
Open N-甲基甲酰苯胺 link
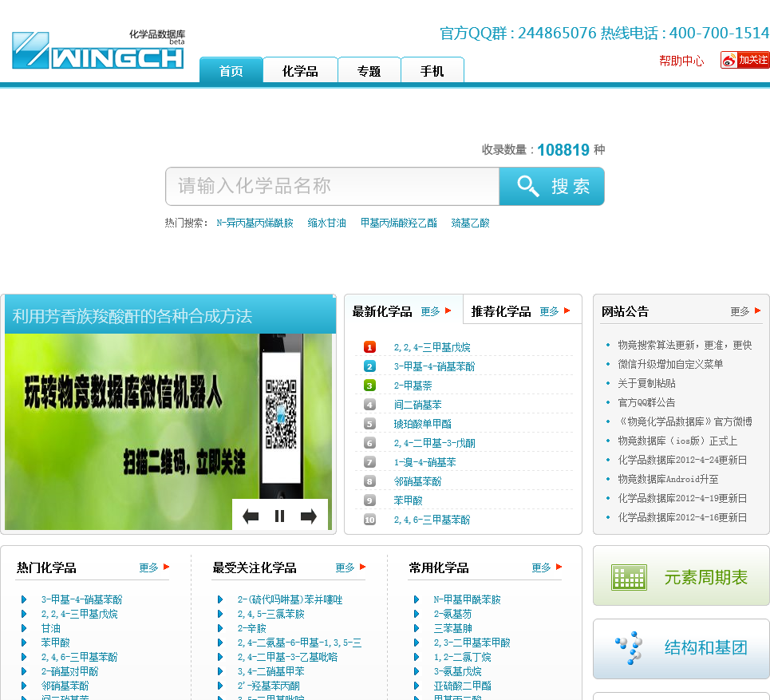click(x=467, y=599)
